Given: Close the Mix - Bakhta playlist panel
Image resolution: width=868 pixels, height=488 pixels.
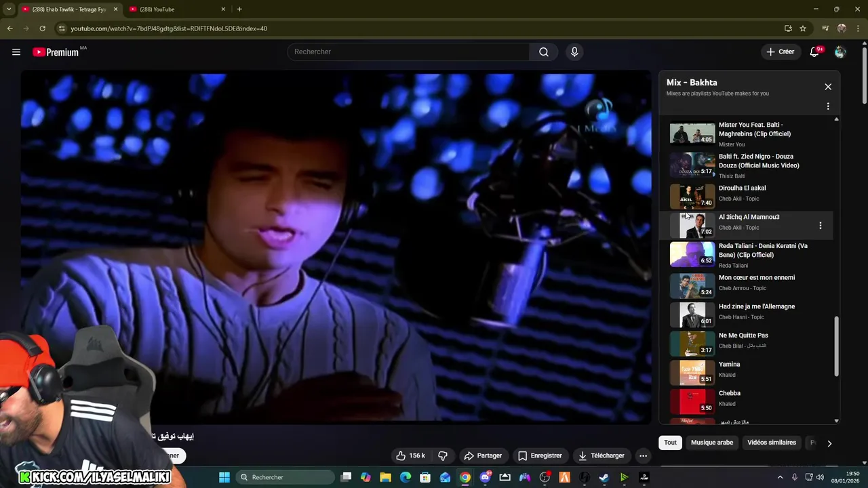Looking at the screenshot, I should (828, 87).
